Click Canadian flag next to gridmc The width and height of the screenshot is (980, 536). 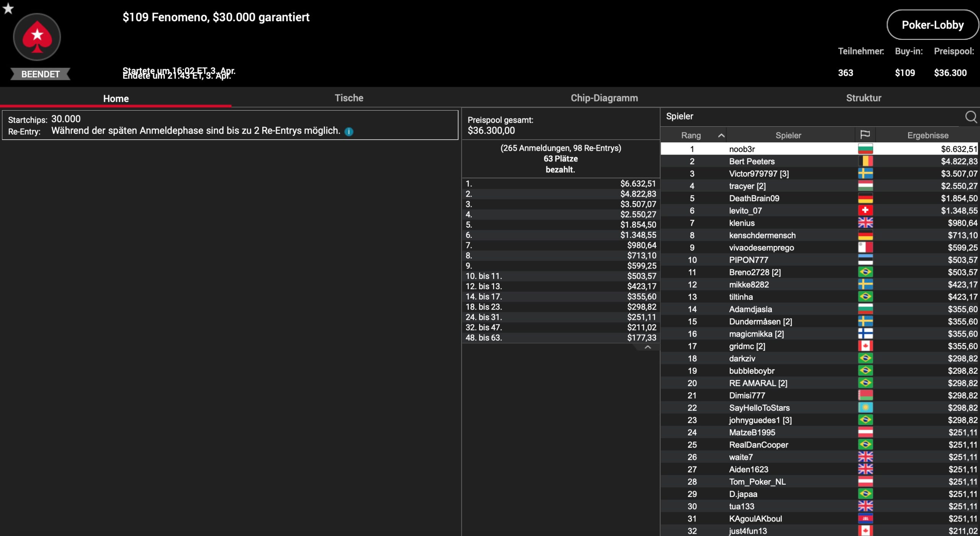(865, 346)
